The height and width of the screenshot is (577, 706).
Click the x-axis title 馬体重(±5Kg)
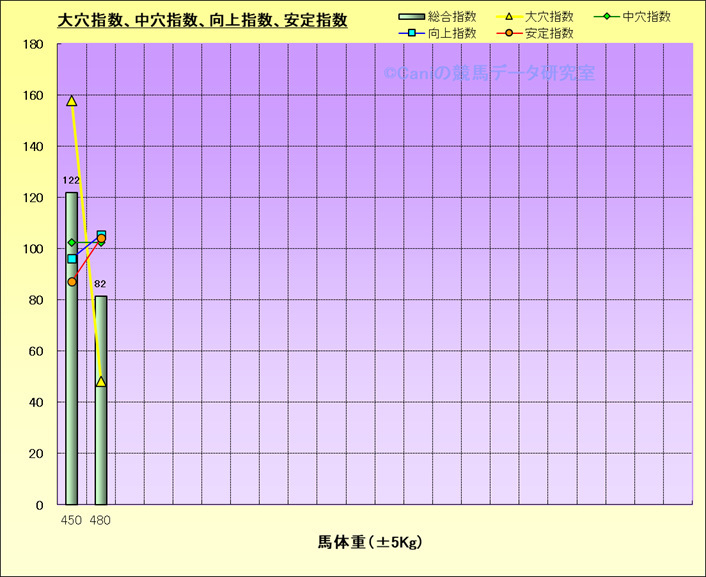(x=370, y=543)
